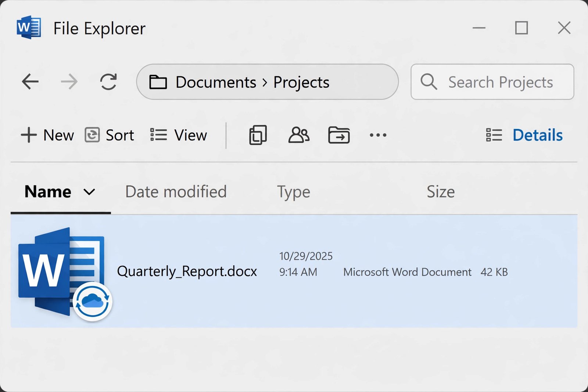The image size is (588, 392).
Task: Minimize the File Explorer window
Action: pyautogui.click(x=479, y=28)
